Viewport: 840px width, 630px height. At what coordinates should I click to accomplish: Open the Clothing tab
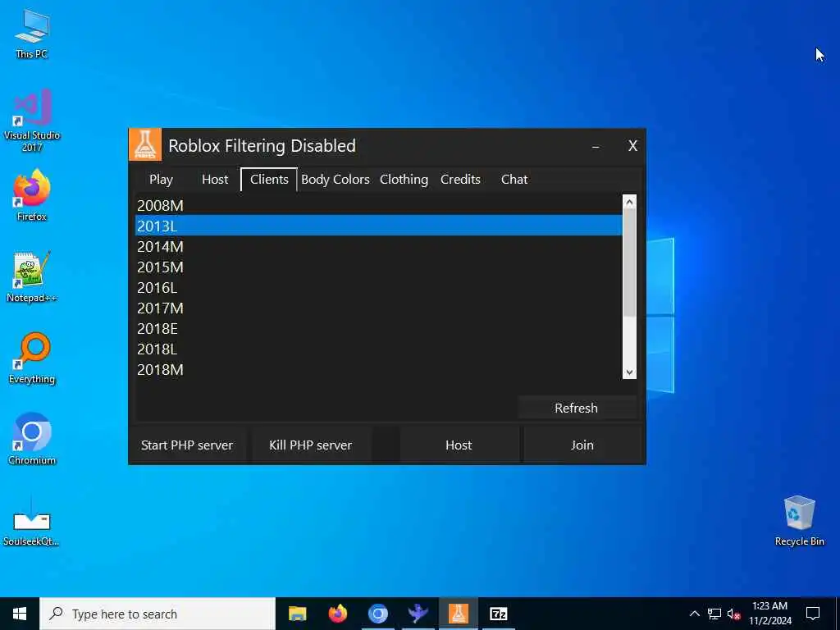click(x=404, y=180)
